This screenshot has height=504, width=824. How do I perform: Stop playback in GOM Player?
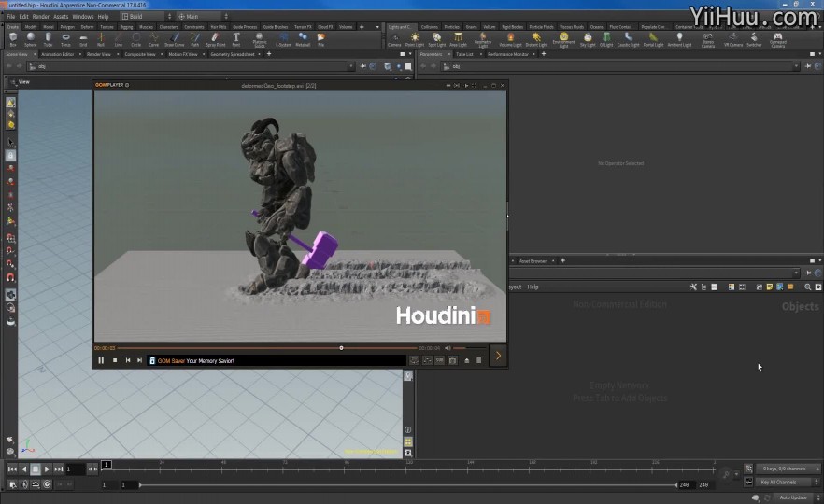click(x=115, y=360)
